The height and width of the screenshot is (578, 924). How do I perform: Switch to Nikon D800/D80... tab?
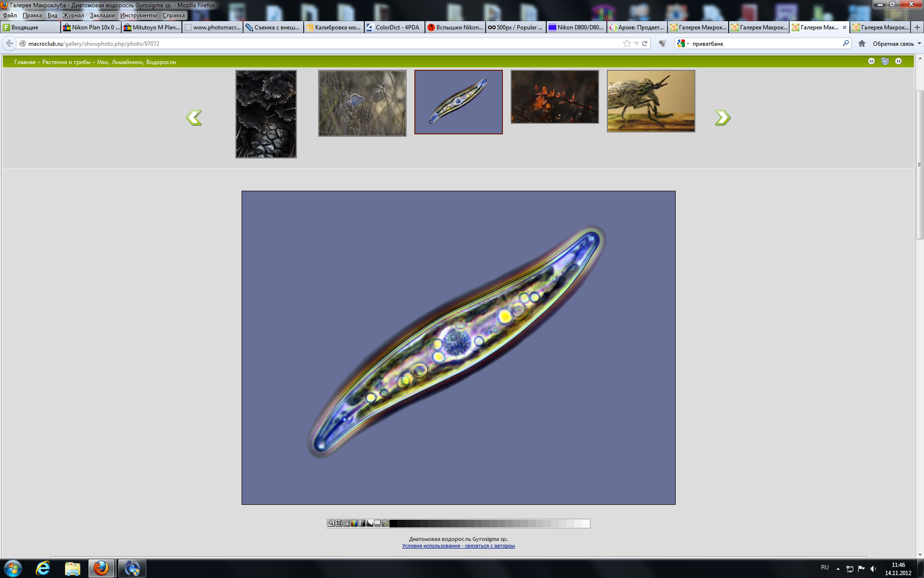tap(576, 27)
